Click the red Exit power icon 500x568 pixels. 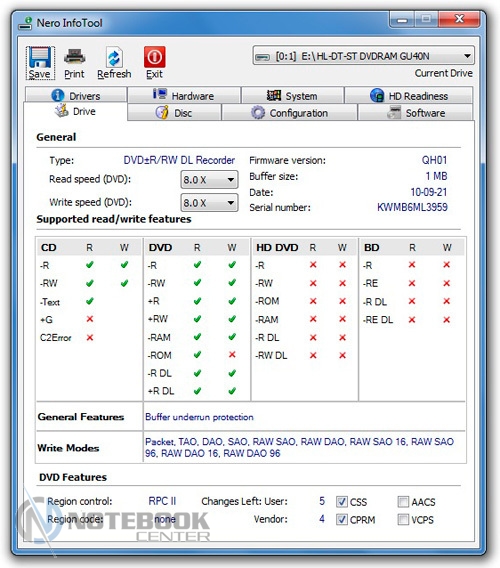pyautogui.click(x=155, y=57)
